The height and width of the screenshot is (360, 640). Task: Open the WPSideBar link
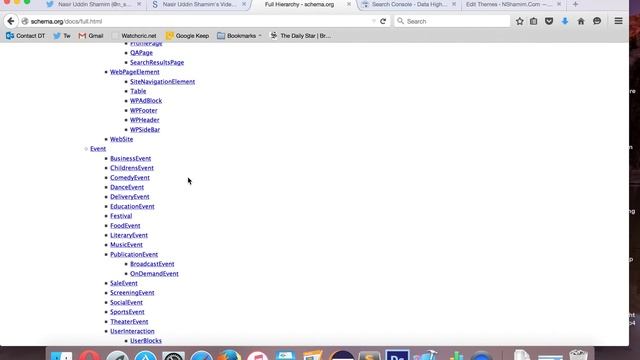pyautogui.click(x=145, y=129)
